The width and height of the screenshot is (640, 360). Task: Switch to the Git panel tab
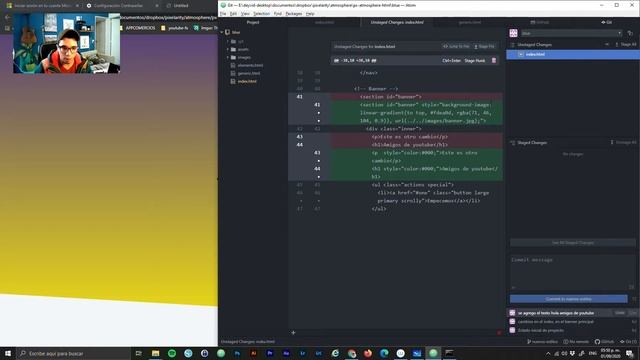(607, 22)
